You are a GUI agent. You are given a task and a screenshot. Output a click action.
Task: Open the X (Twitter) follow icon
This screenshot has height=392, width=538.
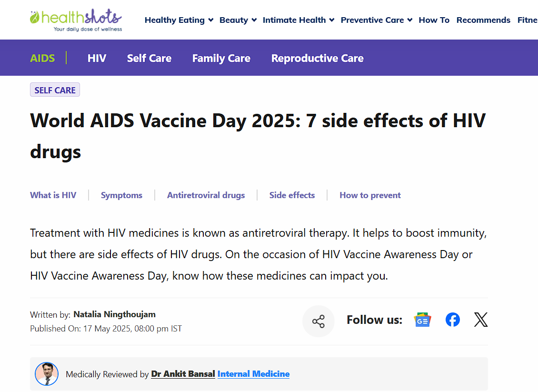point(481,320)
